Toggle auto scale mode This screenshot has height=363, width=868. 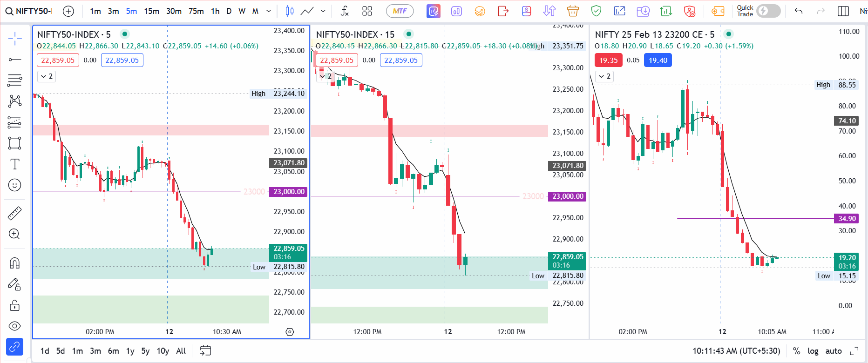tap(834, 351)
